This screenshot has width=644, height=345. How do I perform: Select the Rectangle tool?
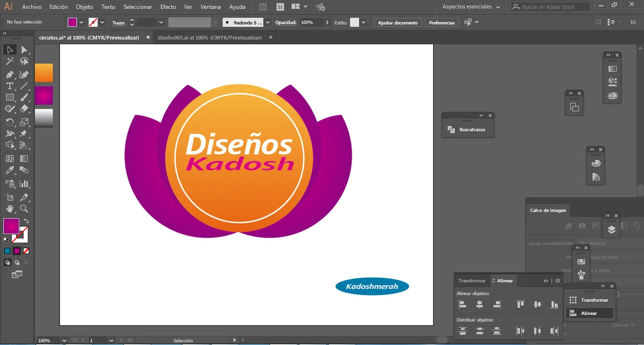[10, 98]
